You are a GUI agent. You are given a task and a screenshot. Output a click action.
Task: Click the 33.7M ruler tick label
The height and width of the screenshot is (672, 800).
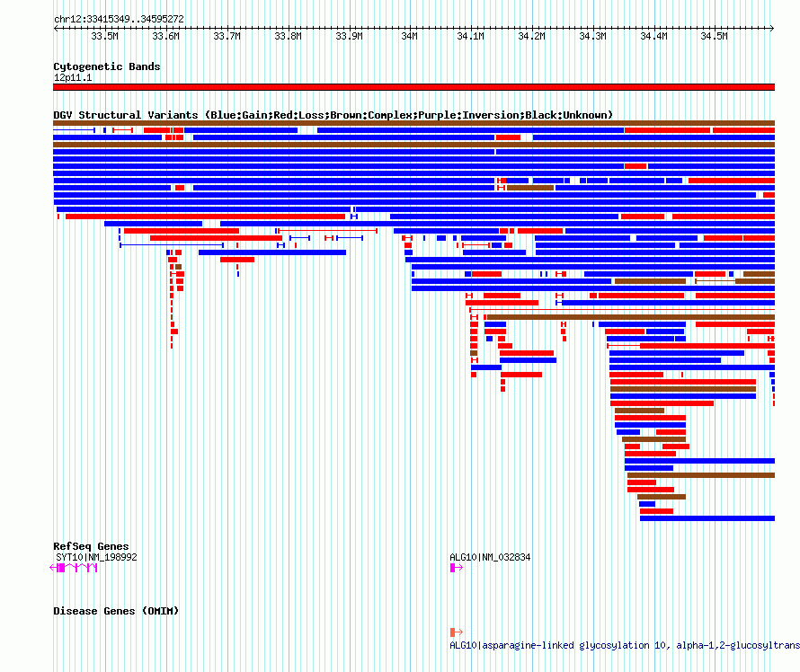click(227, 36)
